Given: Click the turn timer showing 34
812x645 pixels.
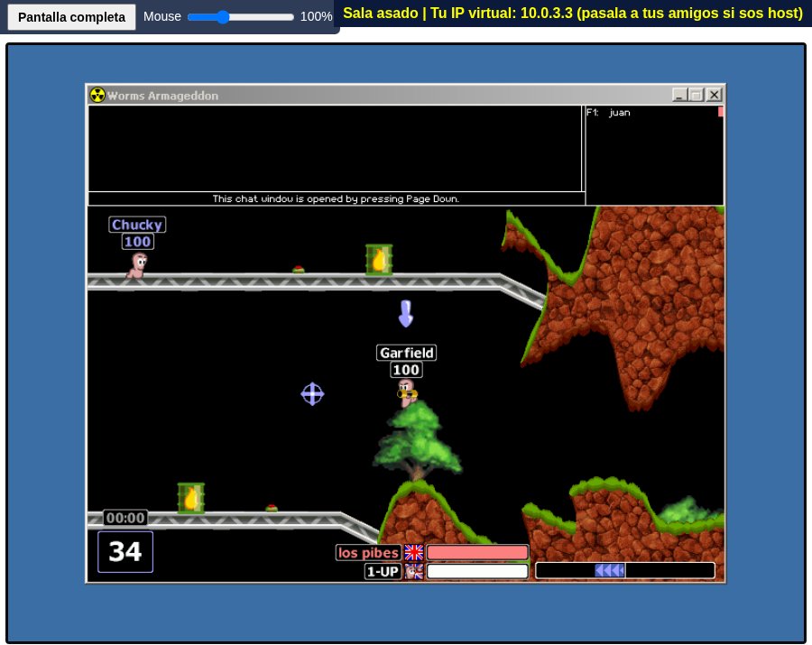Looking at the screenshot, I should click(x=125, y=552).
